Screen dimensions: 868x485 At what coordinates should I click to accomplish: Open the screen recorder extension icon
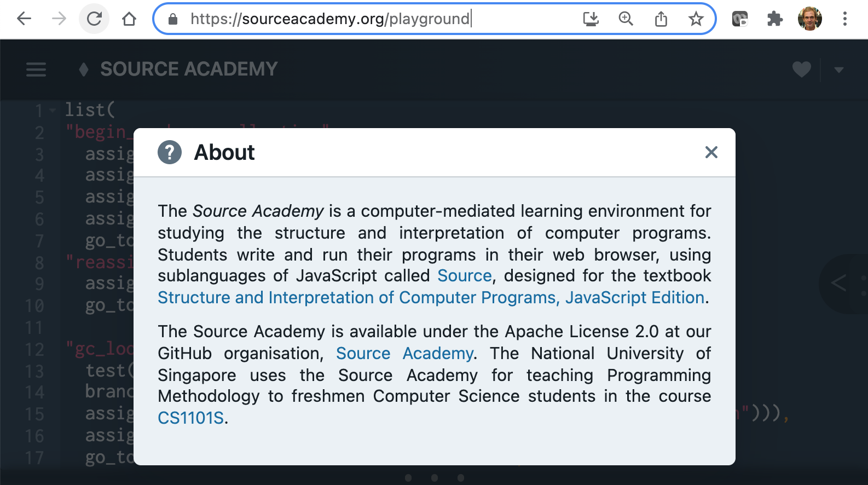point(740,19)
